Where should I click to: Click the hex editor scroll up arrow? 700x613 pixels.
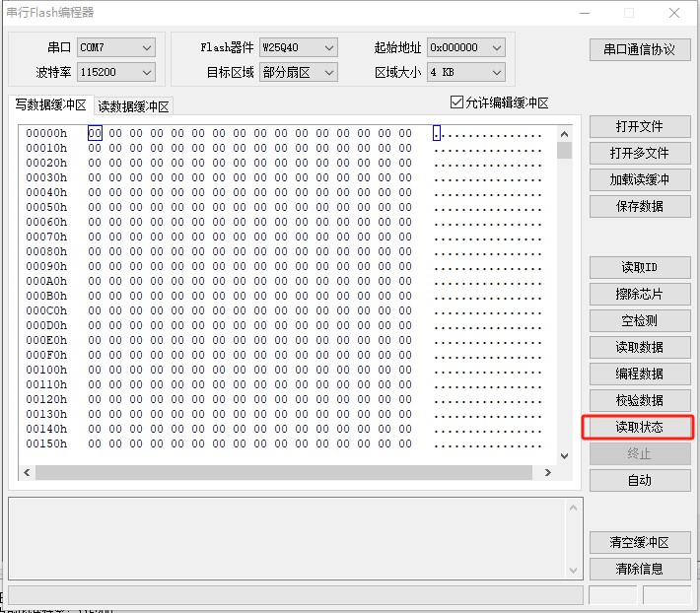click(564, 134)
